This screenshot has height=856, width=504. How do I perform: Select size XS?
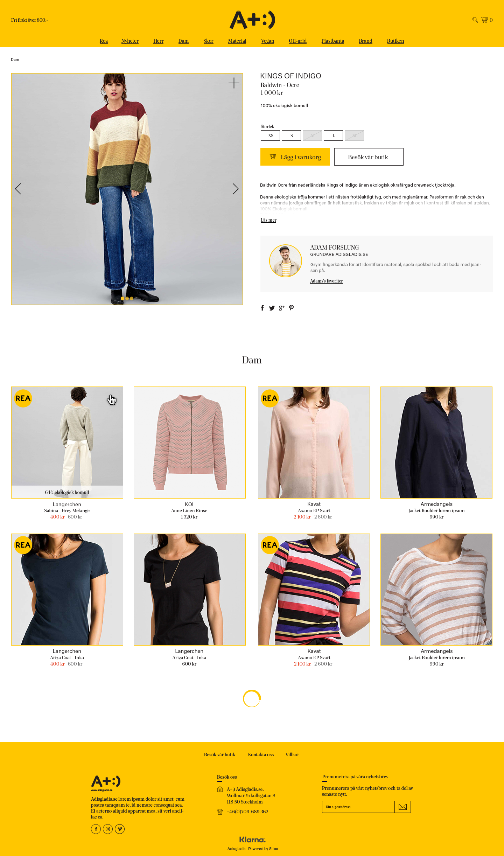270,135
